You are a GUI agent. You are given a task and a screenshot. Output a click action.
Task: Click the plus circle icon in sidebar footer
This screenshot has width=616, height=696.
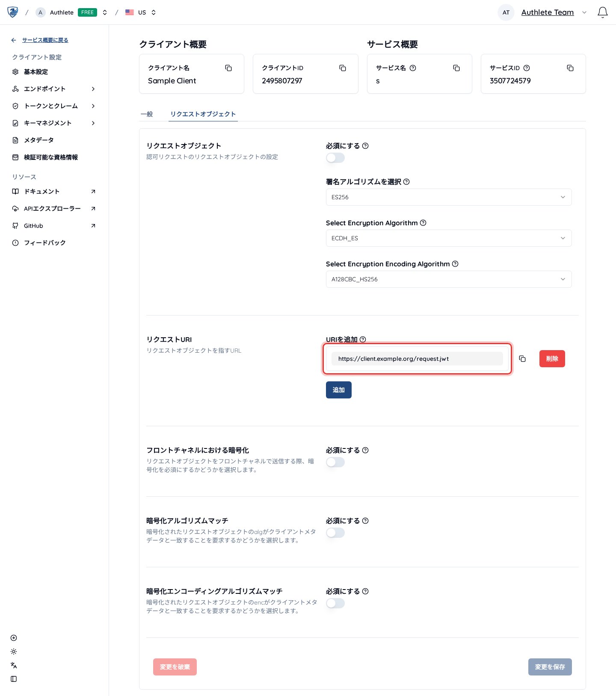click(x=14, y=638)
